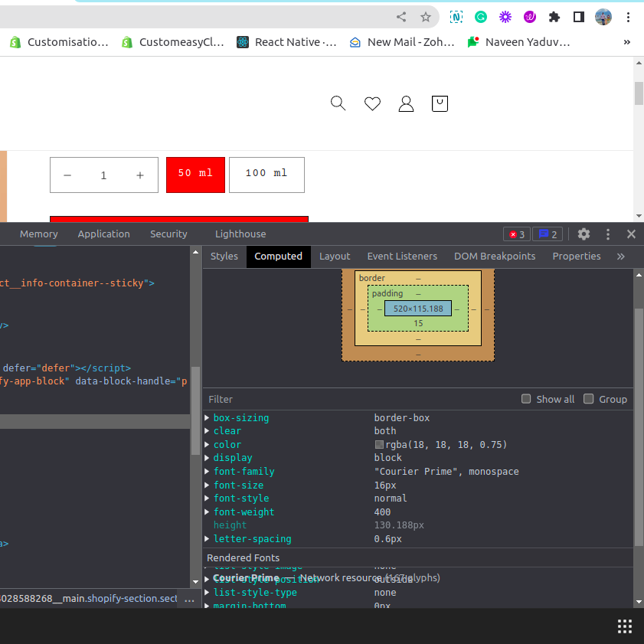Expand the box-sizing property
The height and width of the screenshot is (644, 644).
click(x=207, y=417)
